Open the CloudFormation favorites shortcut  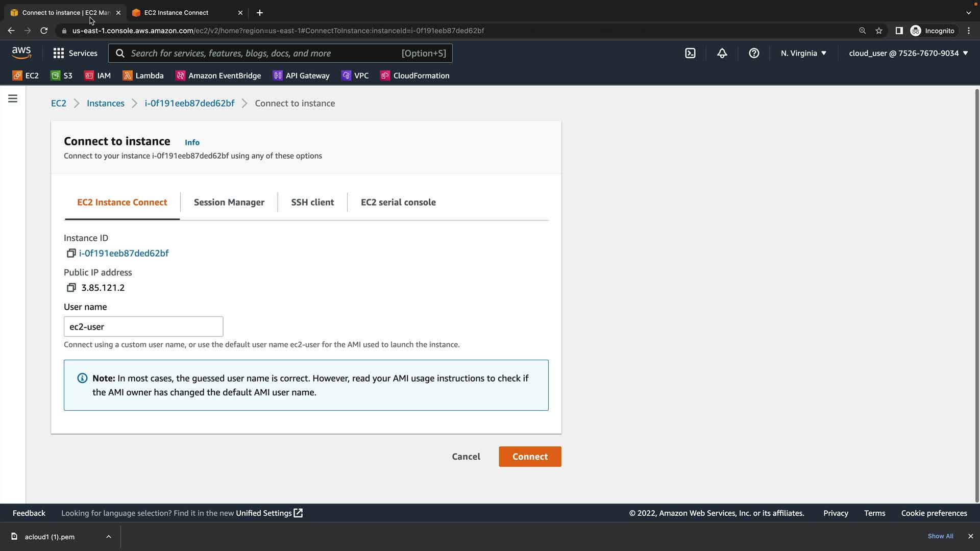pos(414,76)
